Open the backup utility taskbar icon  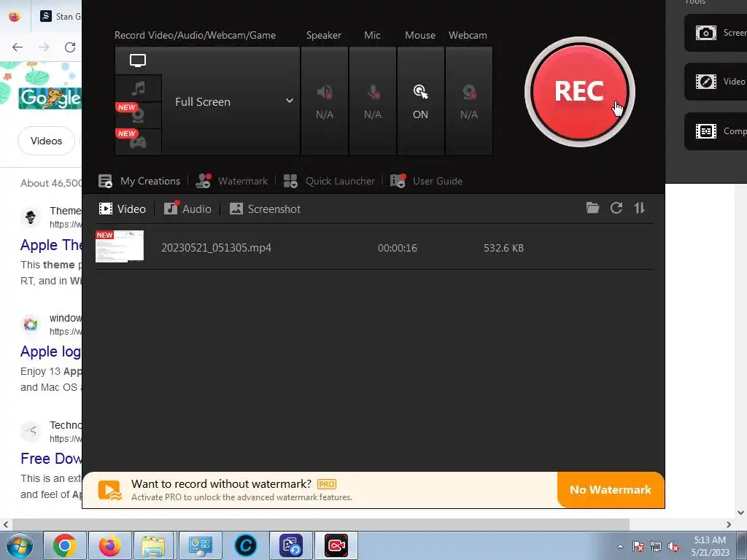(x=291, y=545)
